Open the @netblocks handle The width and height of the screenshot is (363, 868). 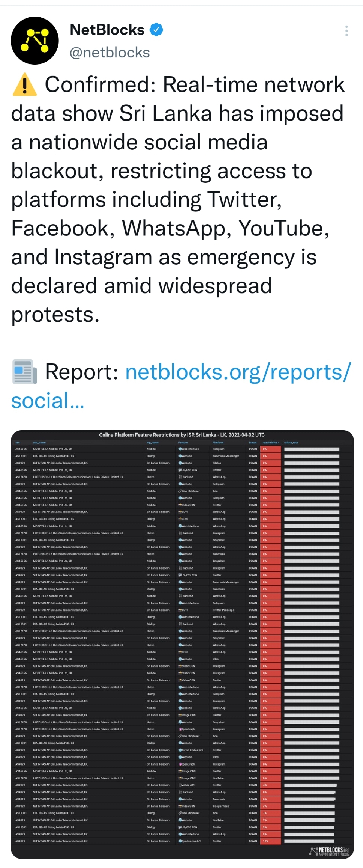pyautogui.click(x=109, y=53)
